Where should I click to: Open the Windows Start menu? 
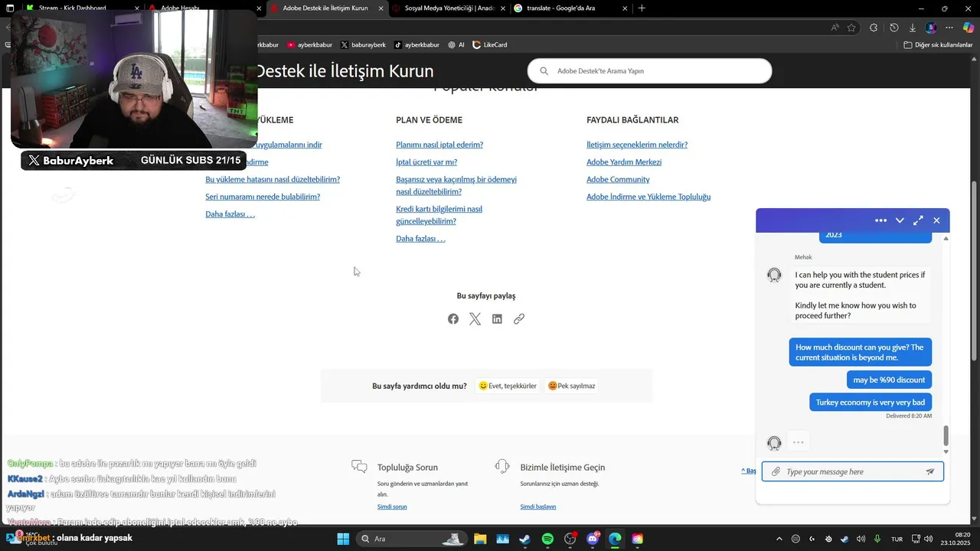(x=342, y=539)
